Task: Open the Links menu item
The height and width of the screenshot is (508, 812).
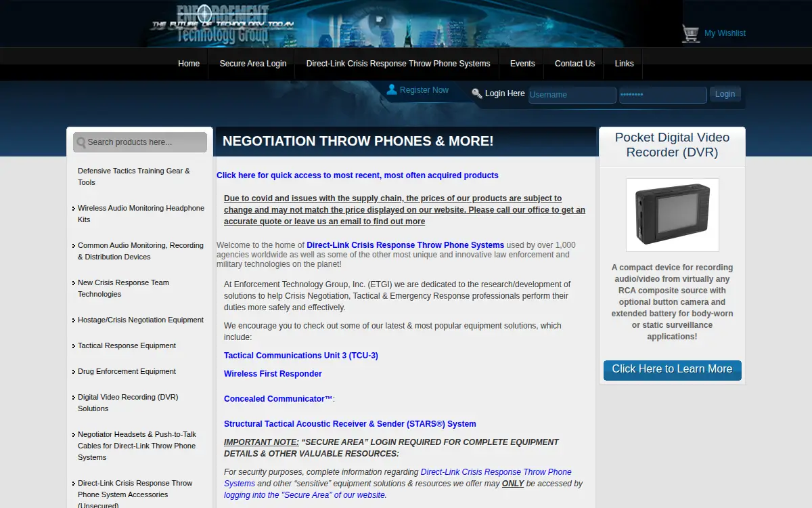Action: pyautogui.click(x=625, y=64)
